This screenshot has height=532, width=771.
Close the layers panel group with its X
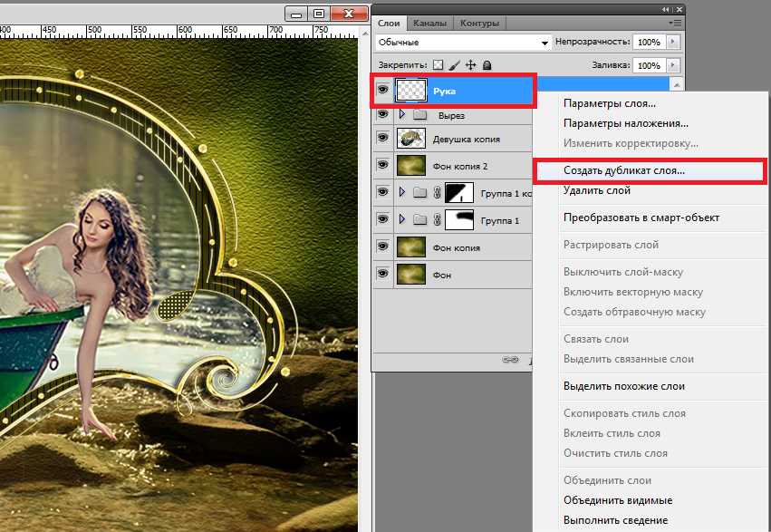(x=679, y=9)
